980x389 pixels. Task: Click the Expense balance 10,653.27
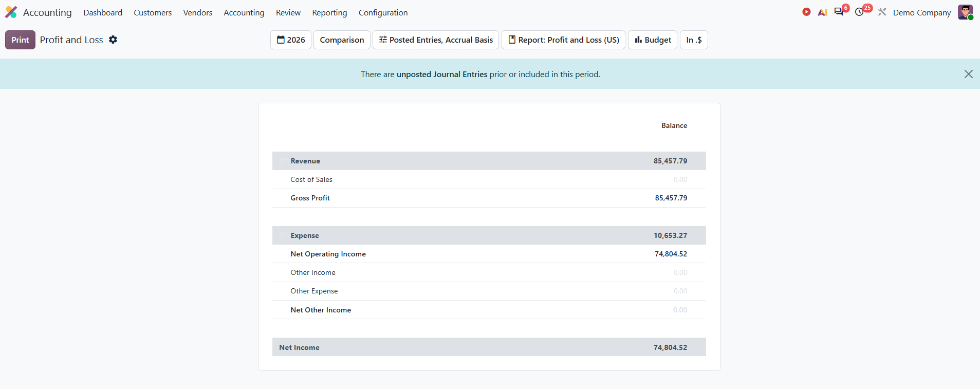pyautogui.click(x=670, y=235)
